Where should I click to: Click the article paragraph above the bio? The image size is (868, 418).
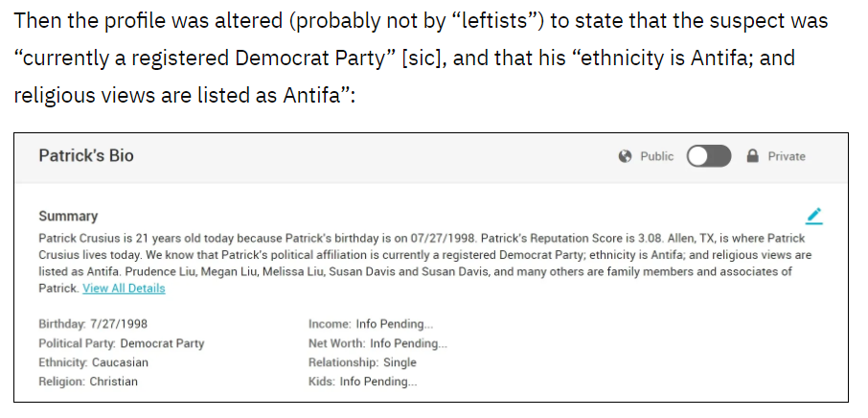click(x=422, y=58)
